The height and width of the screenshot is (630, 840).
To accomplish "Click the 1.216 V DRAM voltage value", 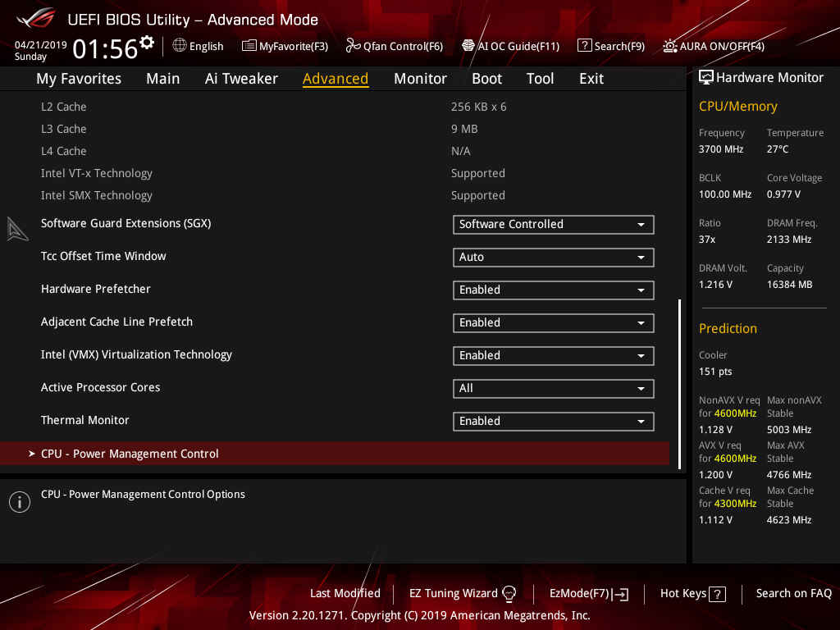I will tap(715, 285).
